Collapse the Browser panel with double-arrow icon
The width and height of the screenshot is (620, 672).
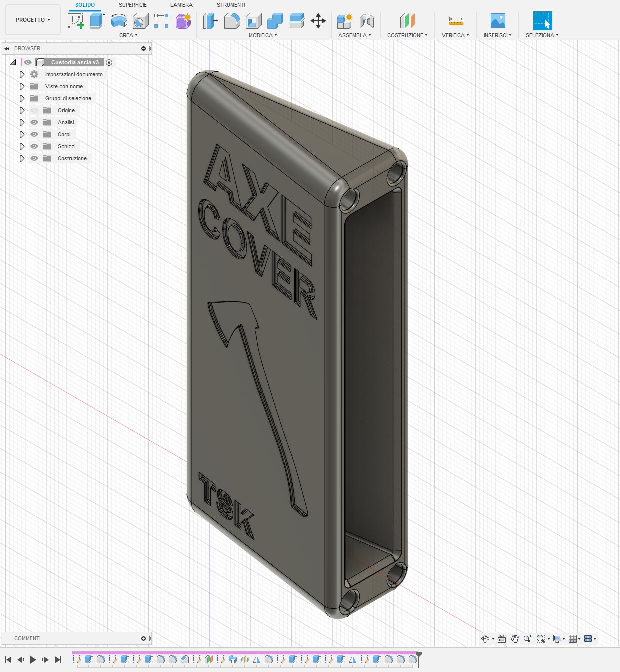7,49
